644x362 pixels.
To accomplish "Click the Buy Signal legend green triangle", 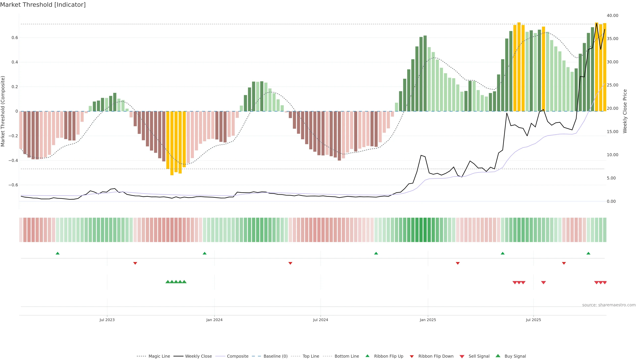I will click(498, 356).
